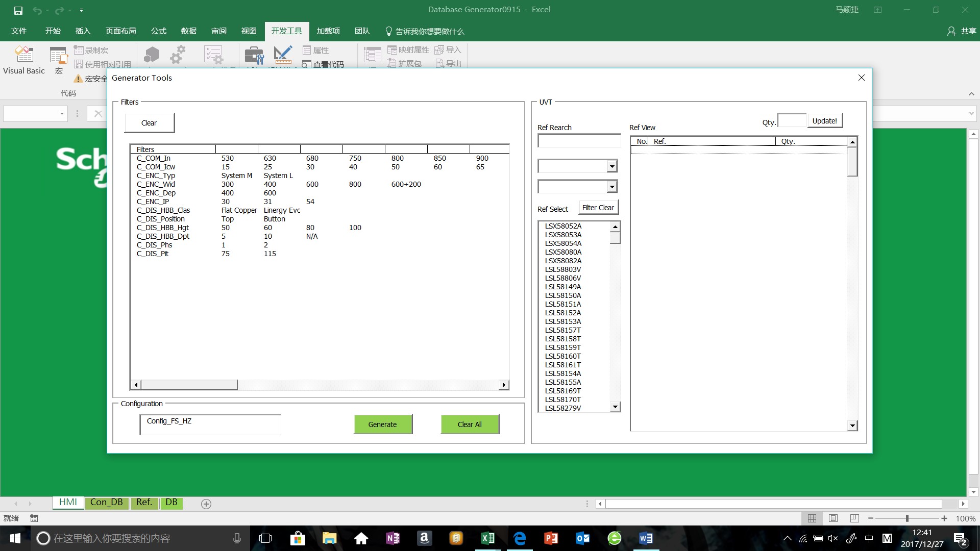Viewport: 980px width, 551px height.
Task: Open the 数据 ribbon tab
Action: tap(188, 31)
